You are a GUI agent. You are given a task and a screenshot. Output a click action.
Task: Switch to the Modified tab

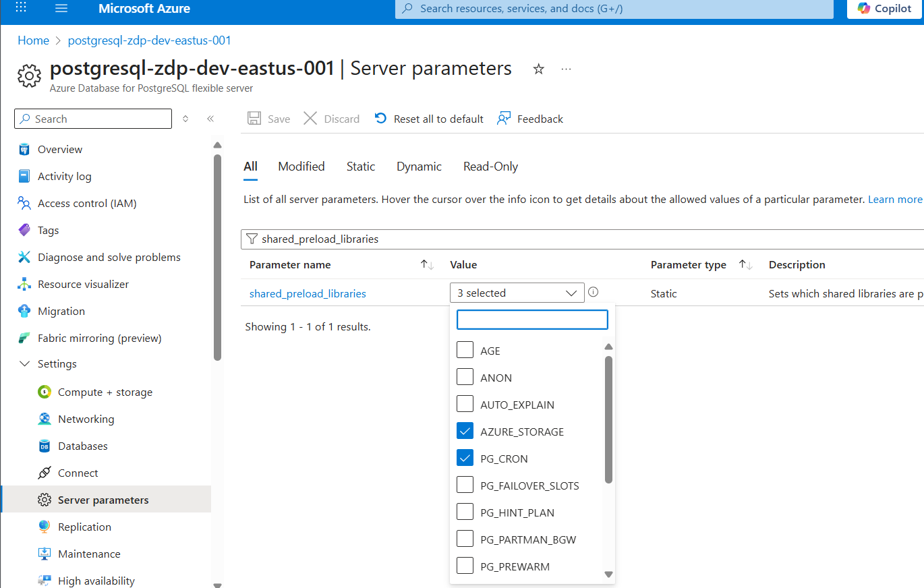[x=301, y=167]
